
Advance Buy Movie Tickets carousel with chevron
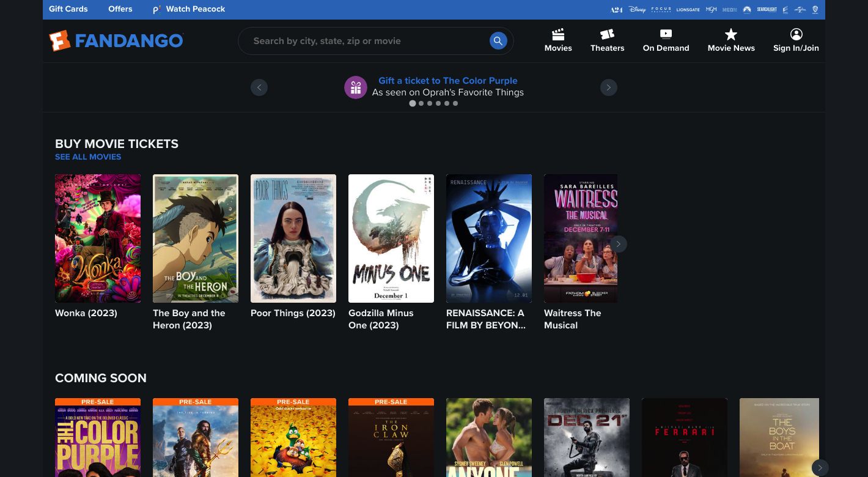pos(618,244)
